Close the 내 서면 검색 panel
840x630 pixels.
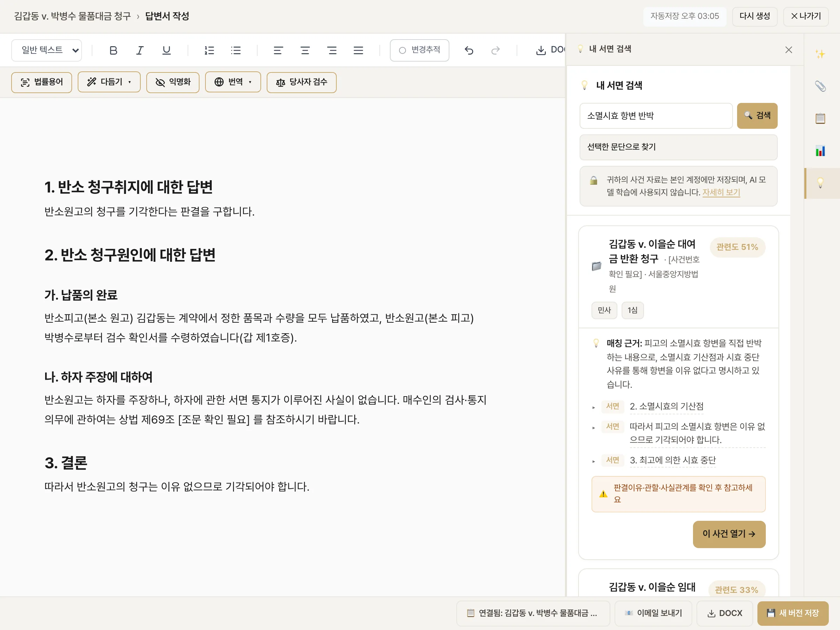point(789,50)
